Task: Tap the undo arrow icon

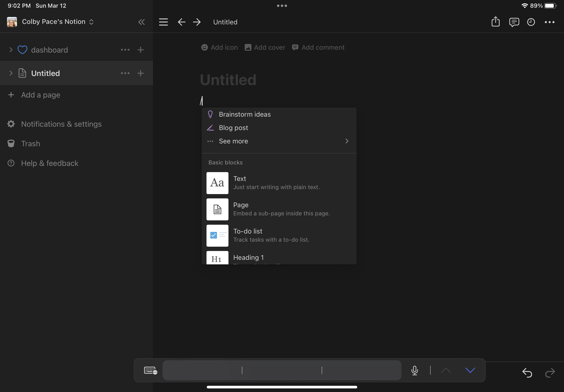Action: (x=527, y=373)
